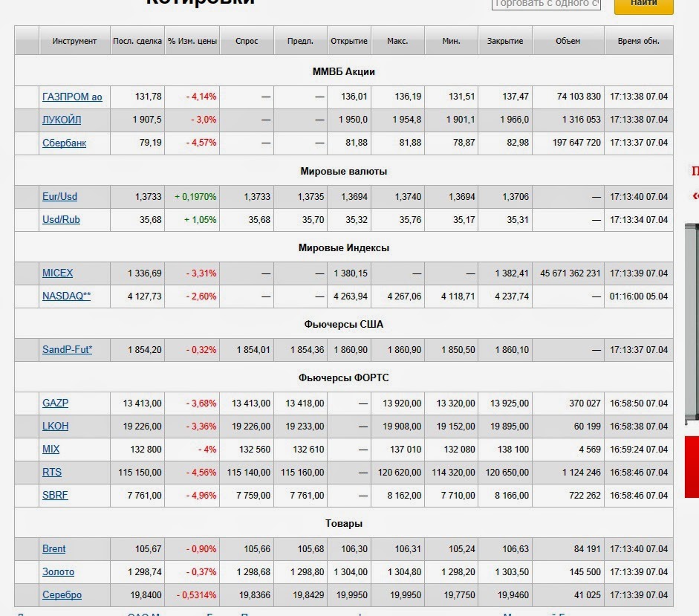This screenshot has width=699, height=616.
Task: Open the MICEX index link
Action: click(57, 273)
